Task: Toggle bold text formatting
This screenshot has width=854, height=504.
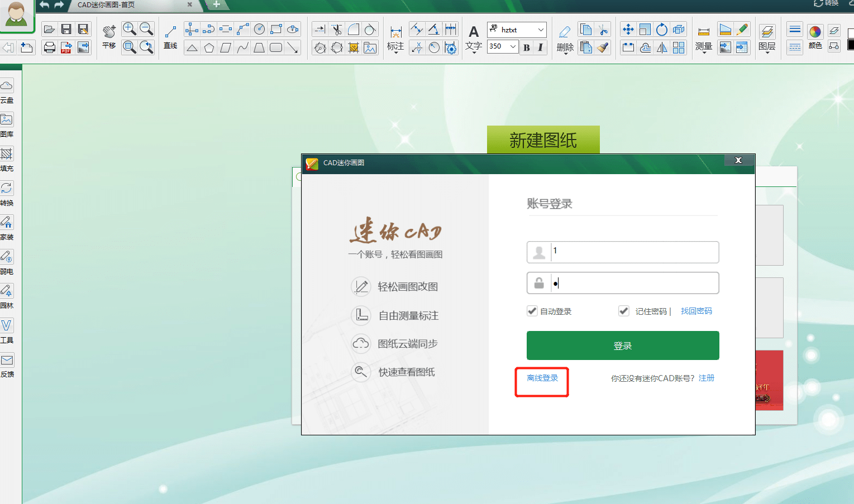Action: (x=526, y=47)
